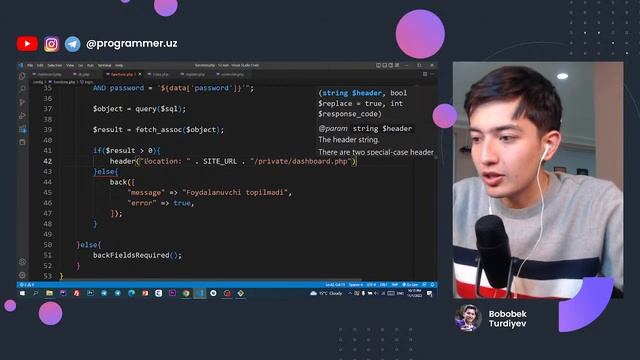Open the View menu
The image size is (640, 360).
[x=70, y=65]
